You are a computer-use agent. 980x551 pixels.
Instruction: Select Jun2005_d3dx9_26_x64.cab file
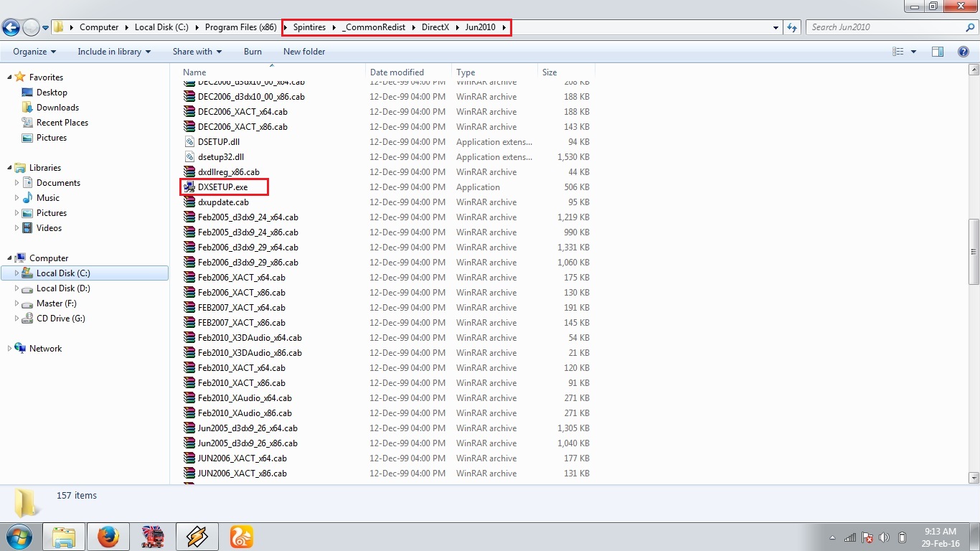tap(248, 428)
